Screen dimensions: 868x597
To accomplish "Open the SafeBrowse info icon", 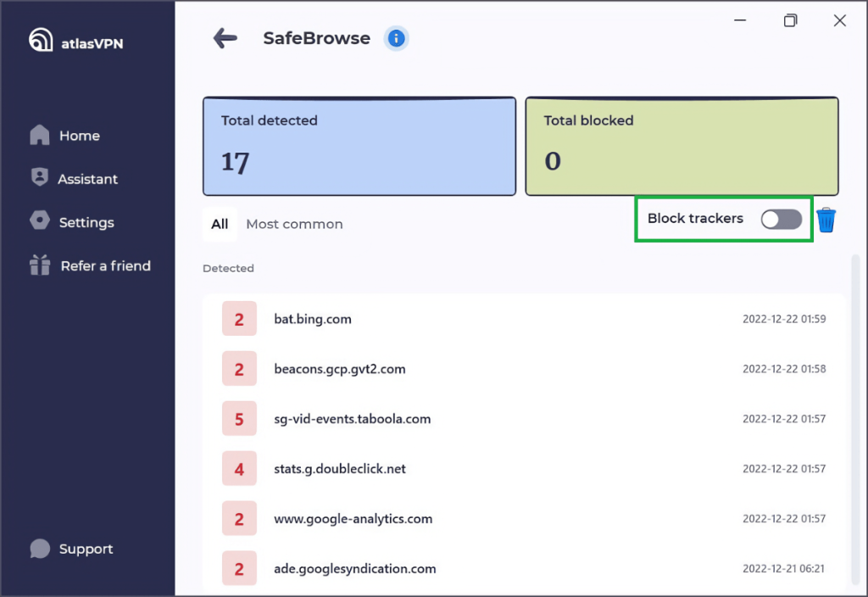I will [397, 38].
